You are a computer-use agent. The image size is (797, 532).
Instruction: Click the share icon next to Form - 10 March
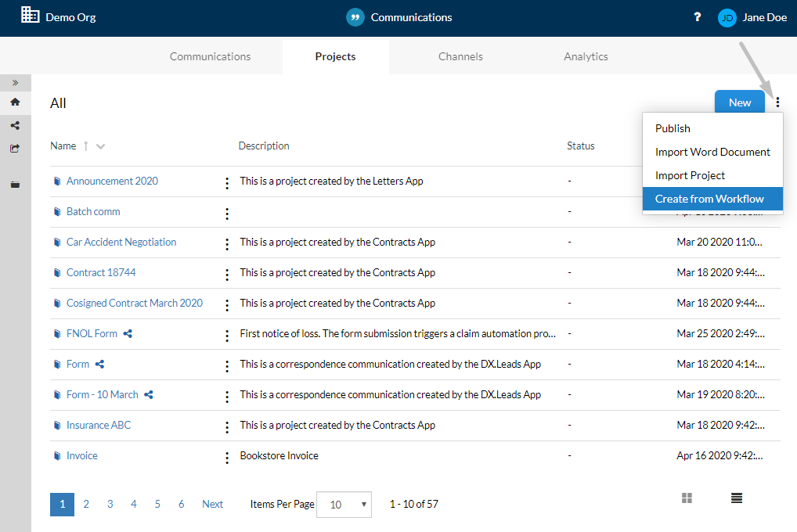[149, 395]
